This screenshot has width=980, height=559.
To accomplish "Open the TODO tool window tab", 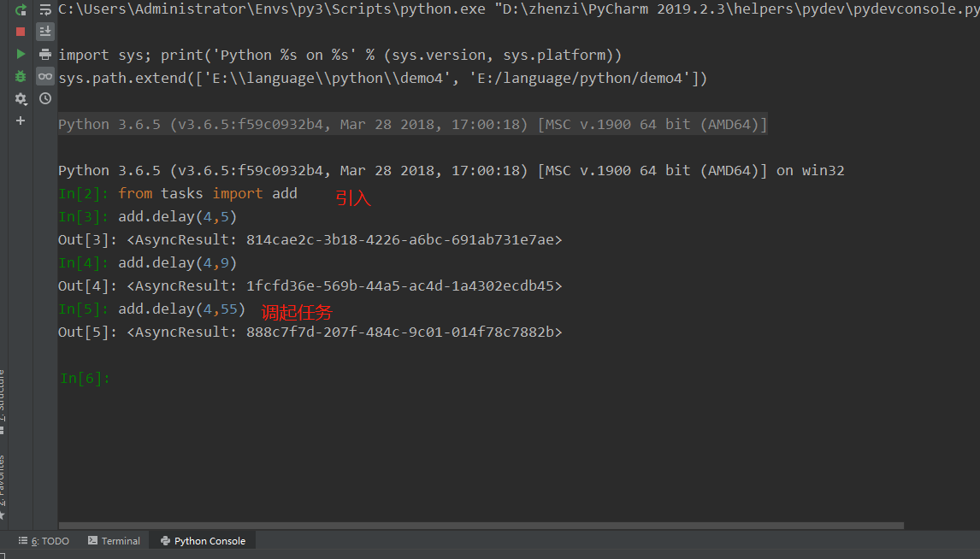I will click(x=44, y=541).
